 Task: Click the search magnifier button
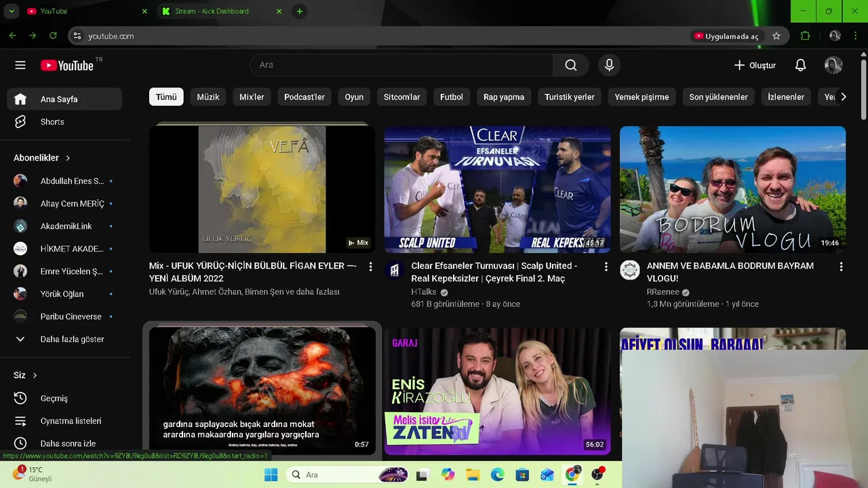(571, 65)
